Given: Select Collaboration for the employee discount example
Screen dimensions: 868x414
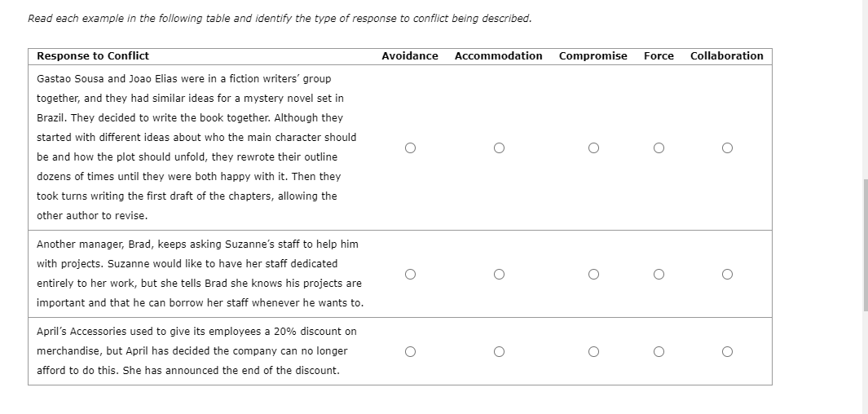Looking at the screenshot, I should tap(727, 352).
